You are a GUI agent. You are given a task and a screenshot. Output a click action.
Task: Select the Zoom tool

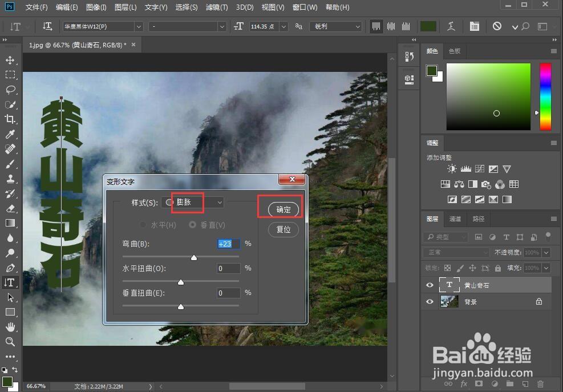tap(10, 342)
